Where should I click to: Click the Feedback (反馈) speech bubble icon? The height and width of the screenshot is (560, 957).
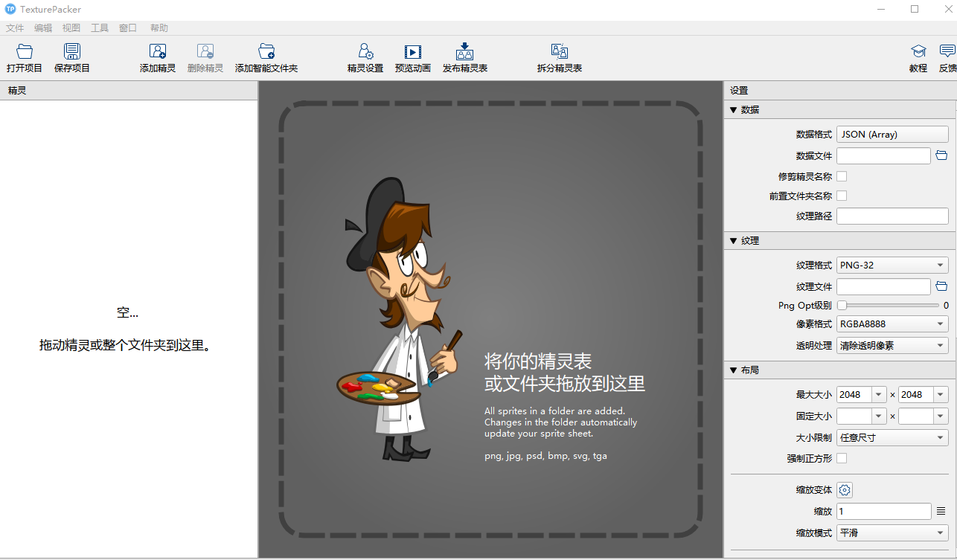[947, 51]
